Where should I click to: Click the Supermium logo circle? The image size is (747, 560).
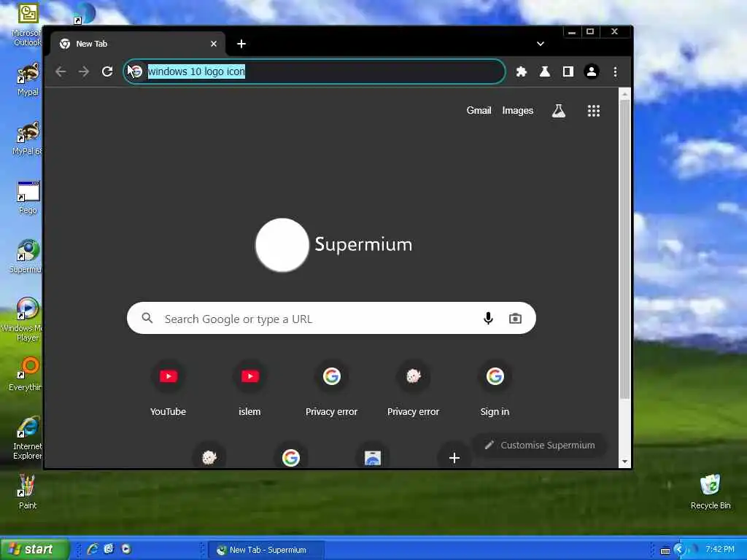point(282,245)
